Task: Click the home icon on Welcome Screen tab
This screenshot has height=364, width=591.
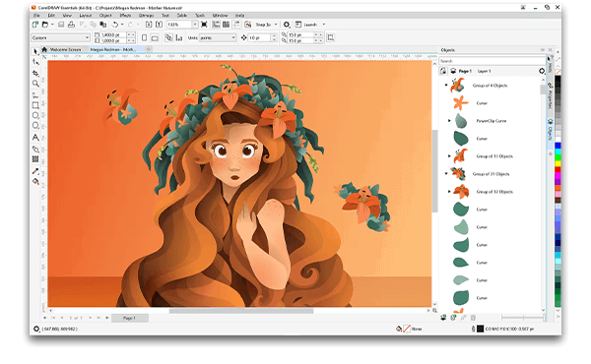Action: (x=44, y=49)
